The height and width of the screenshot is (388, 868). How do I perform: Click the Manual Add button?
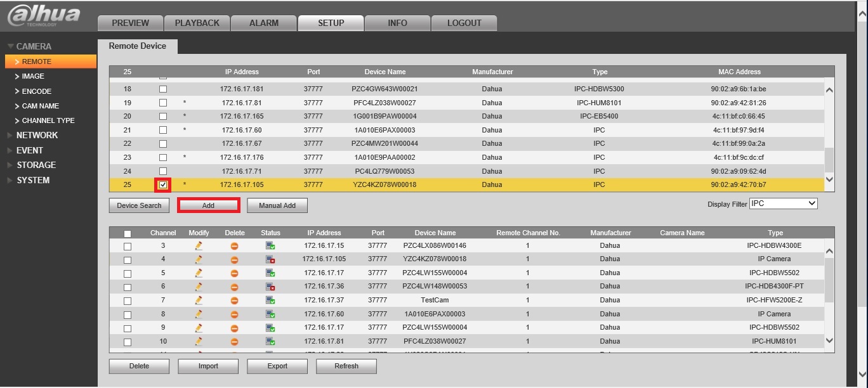click(x=277, y=205)
